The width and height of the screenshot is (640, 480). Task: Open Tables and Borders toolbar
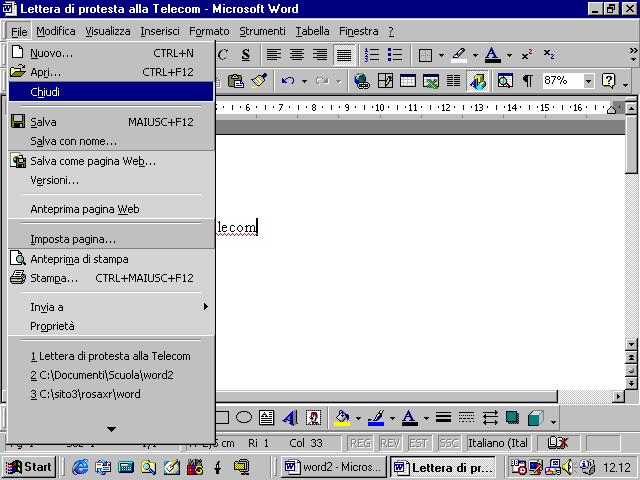point(385,81)
